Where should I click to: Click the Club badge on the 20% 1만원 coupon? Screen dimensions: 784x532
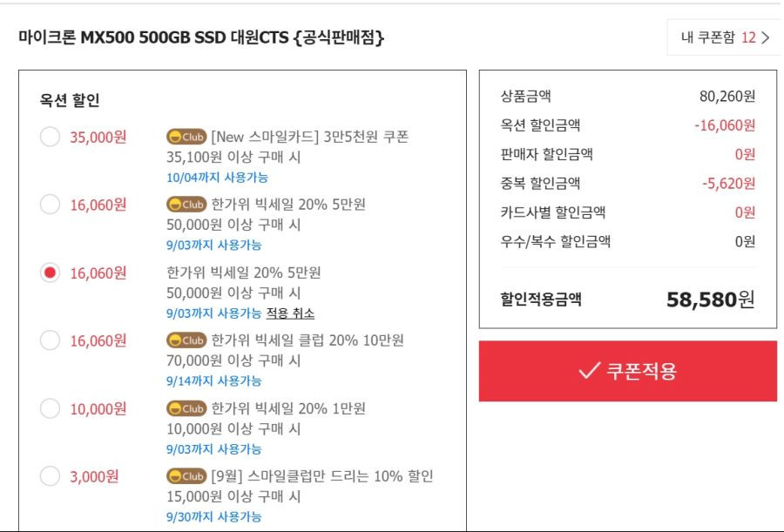[186, 408]
